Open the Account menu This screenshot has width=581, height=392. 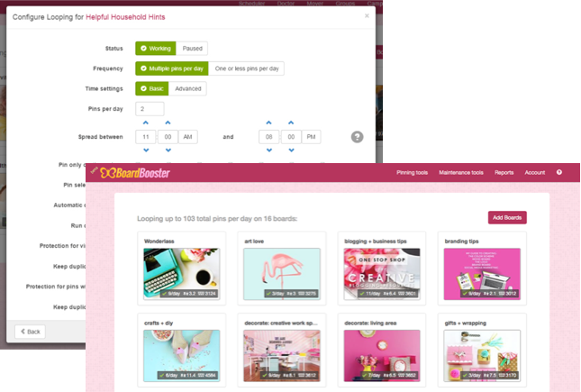coord(535,172)
